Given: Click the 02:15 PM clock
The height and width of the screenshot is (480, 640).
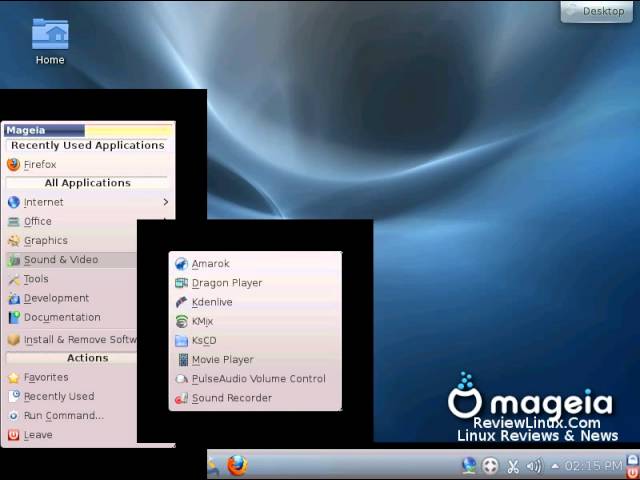Looking at the screenshot, I should coord(593,465).
